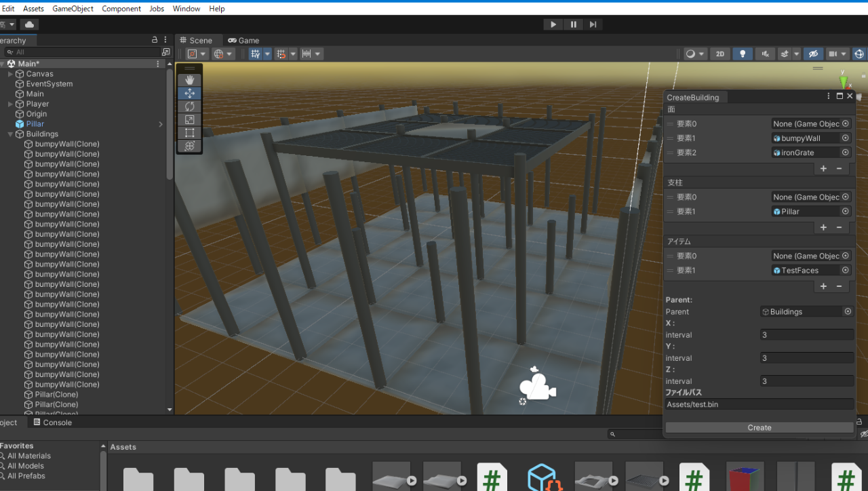Toggle scene visibility eye icon
This screenshot has width=868, height=491.
pos(813,54)
